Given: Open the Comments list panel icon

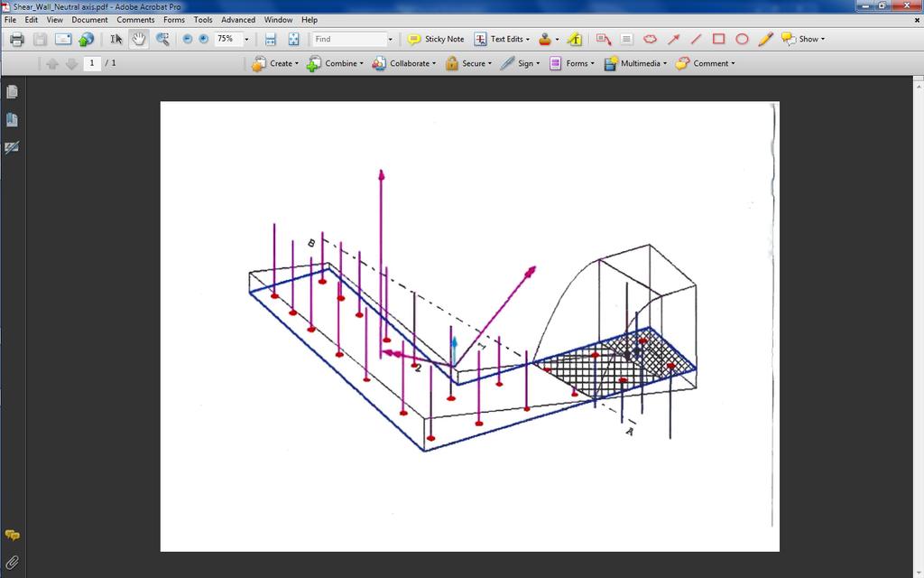Looking at the screenshot, I should 12,535.
